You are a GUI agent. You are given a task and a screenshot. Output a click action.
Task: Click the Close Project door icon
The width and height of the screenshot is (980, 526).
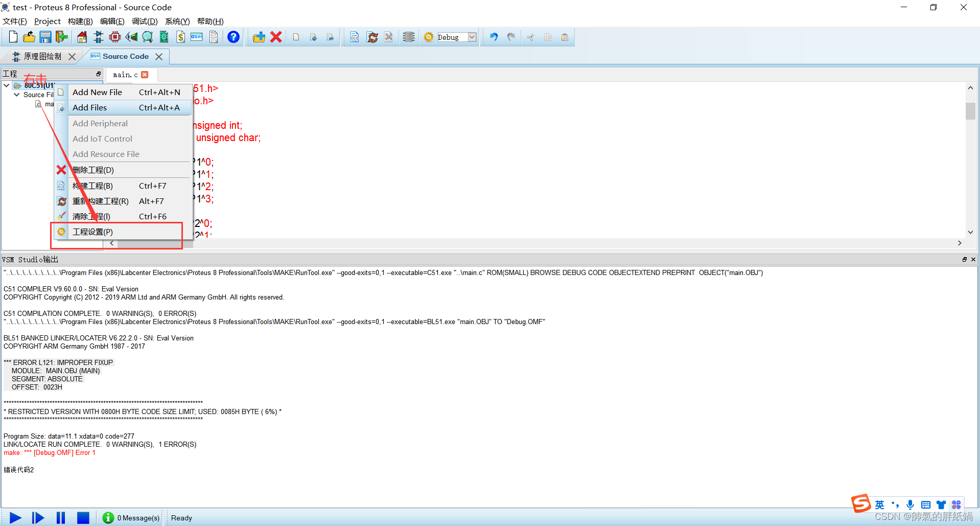pyautogui.click(x=62, y=37)
